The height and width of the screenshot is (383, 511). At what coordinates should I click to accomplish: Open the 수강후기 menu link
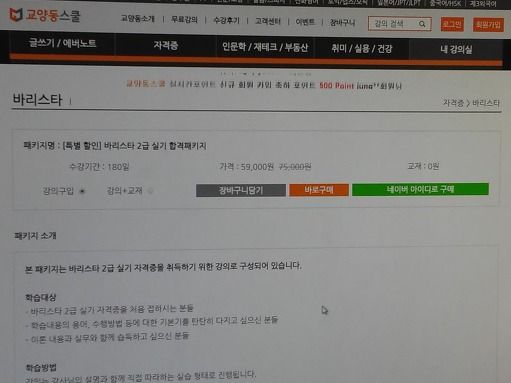226,21
